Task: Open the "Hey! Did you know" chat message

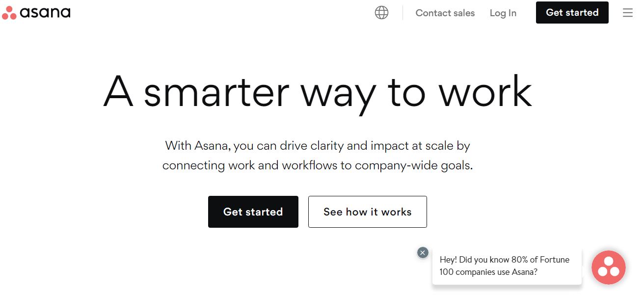Action: point(504,260)
